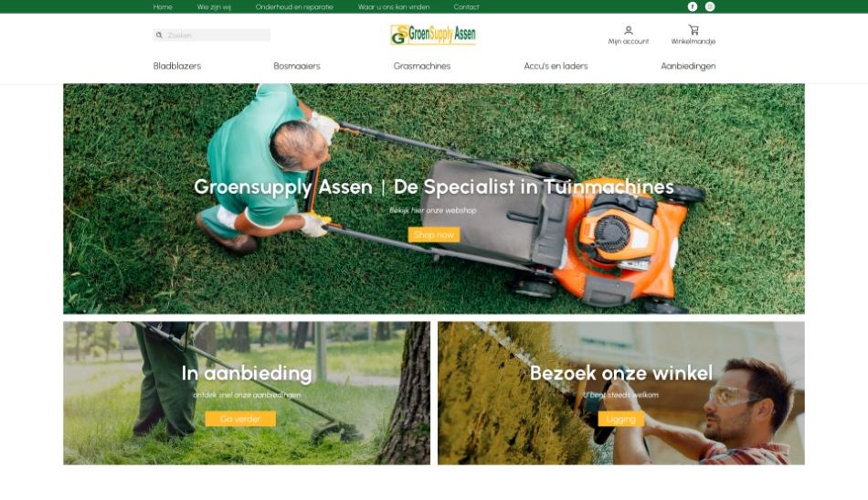Screen dimensions: 868x500
Task: Open the Winkelmandje shopping cart icon
Action: click(x=693, y=30)
